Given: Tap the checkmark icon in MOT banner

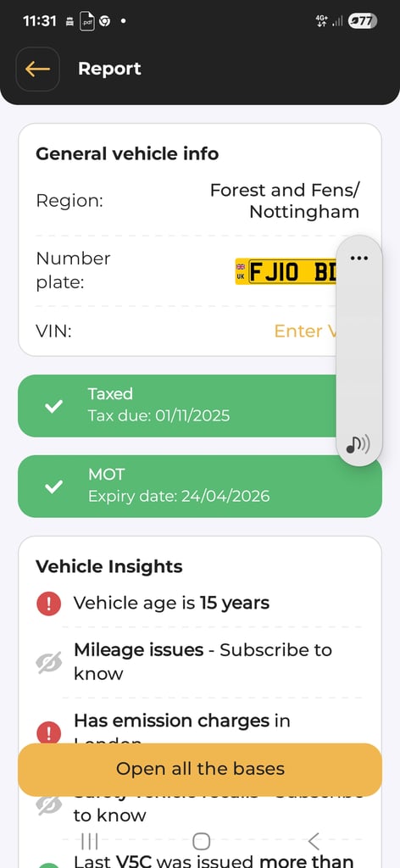Looking at the screenshot, I should point(53,487).
